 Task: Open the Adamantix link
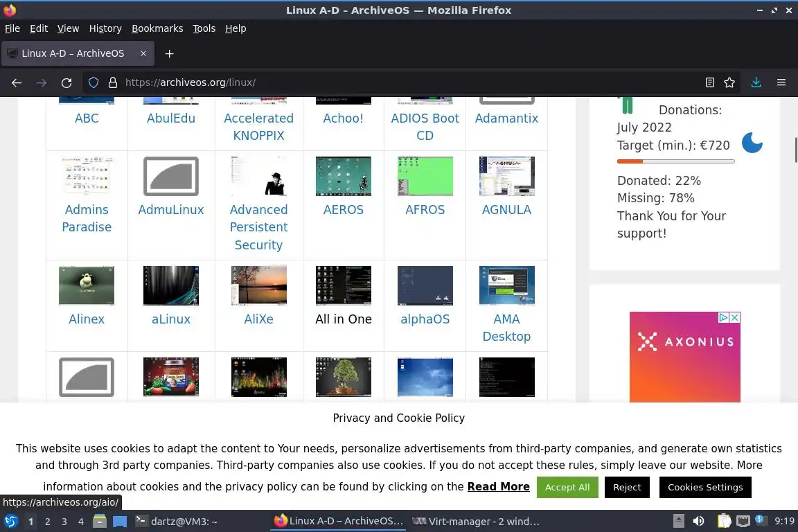(506, 118)
